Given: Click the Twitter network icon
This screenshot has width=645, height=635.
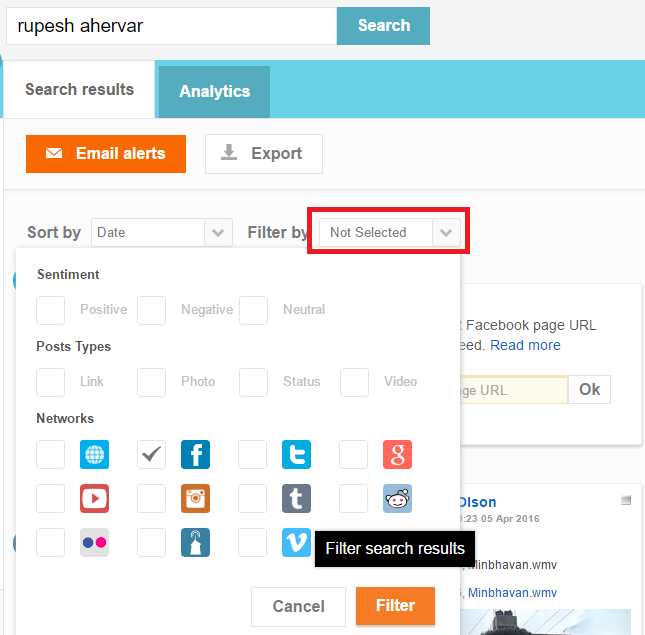Looking at the screenshot, I should [296, 454].
